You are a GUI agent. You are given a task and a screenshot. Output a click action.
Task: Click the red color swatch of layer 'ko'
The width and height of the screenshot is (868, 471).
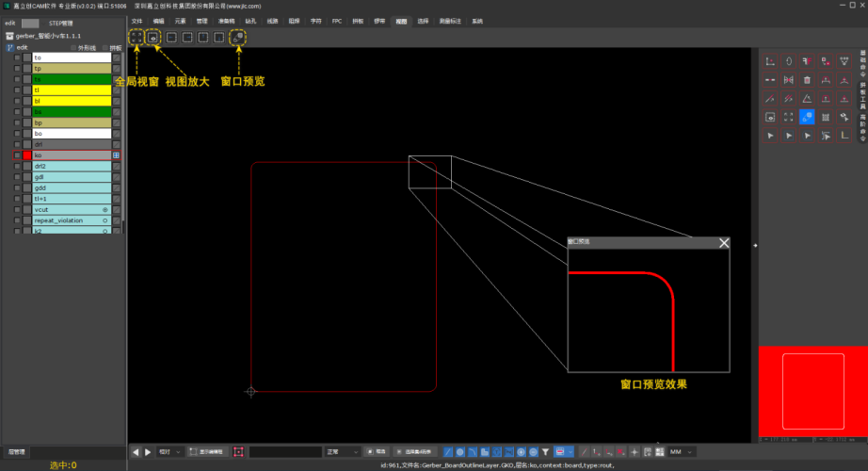pos(27,155)
